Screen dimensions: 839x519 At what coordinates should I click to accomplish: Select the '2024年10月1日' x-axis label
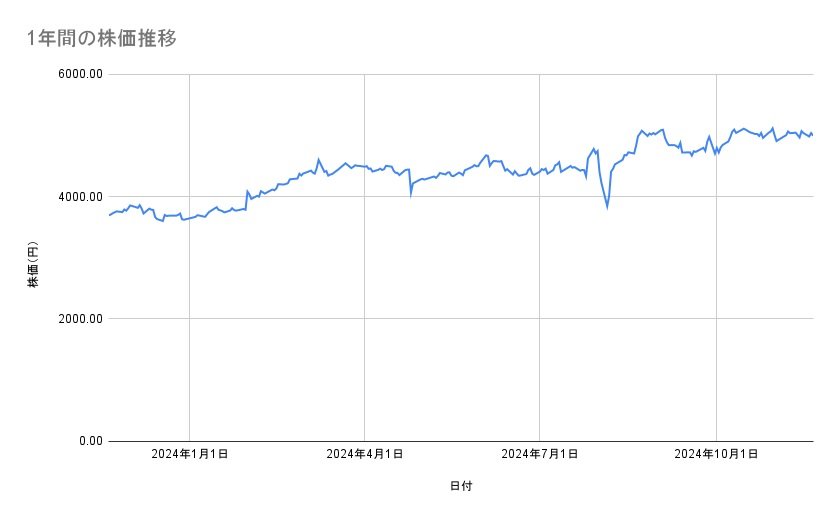click(x=715, y=455)
